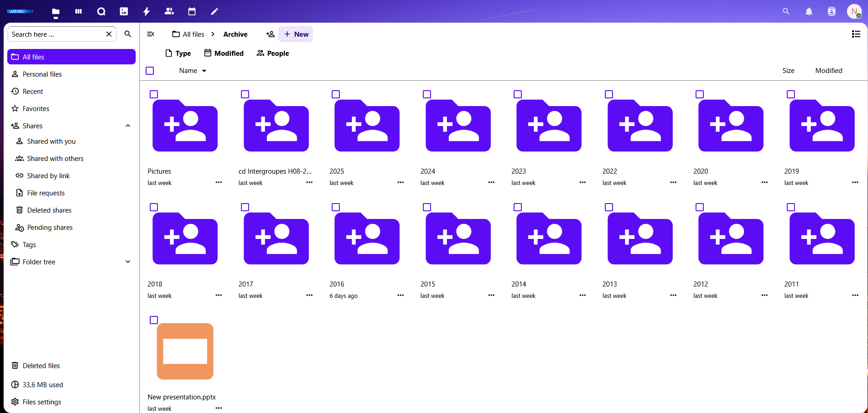The image size is (868, 413).
Task: Open the Contacts app in top bar
Action: 169,11
